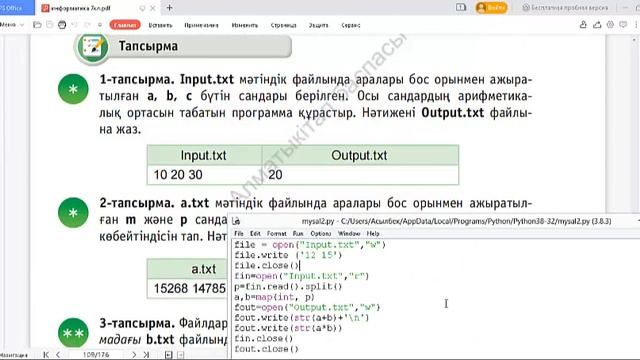
Task: Undo the last action
Action: pyautogui.click(x=75, y=25)
